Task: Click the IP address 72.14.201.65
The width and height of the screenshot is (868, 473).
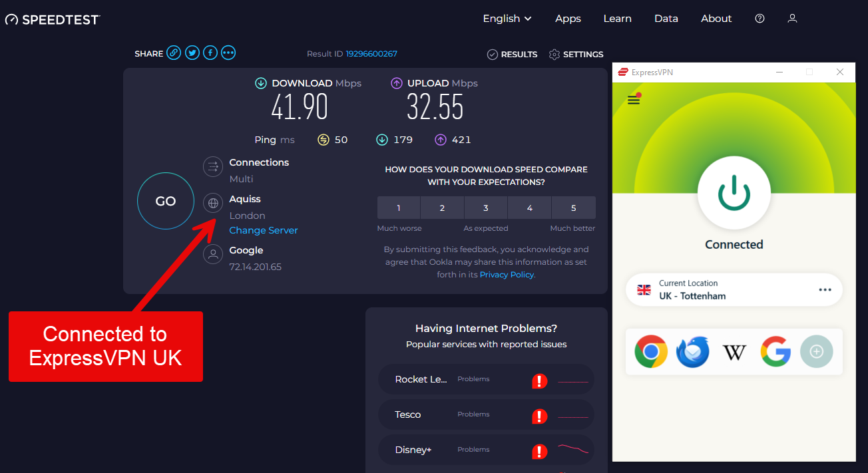Action: pos(256,267)
